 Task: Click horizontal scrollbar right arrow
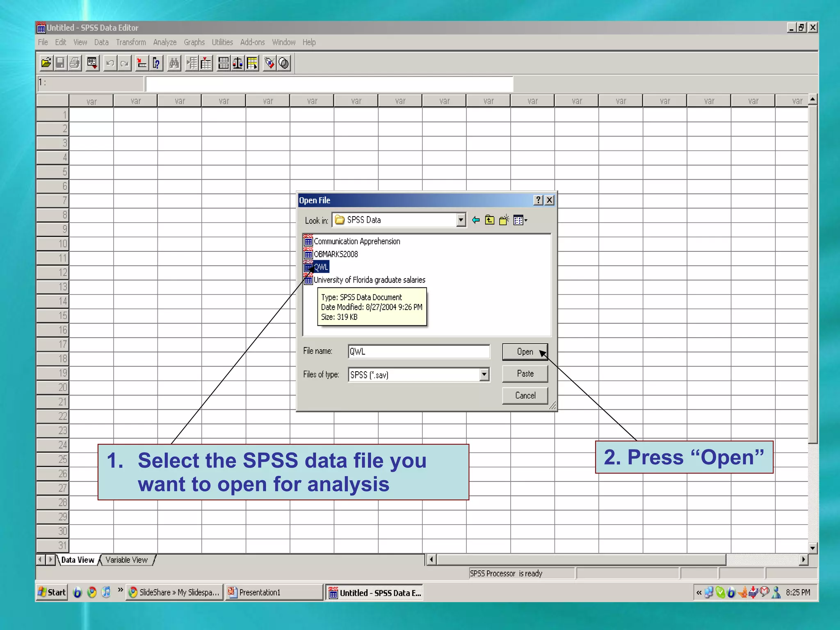tap(803, 559)
